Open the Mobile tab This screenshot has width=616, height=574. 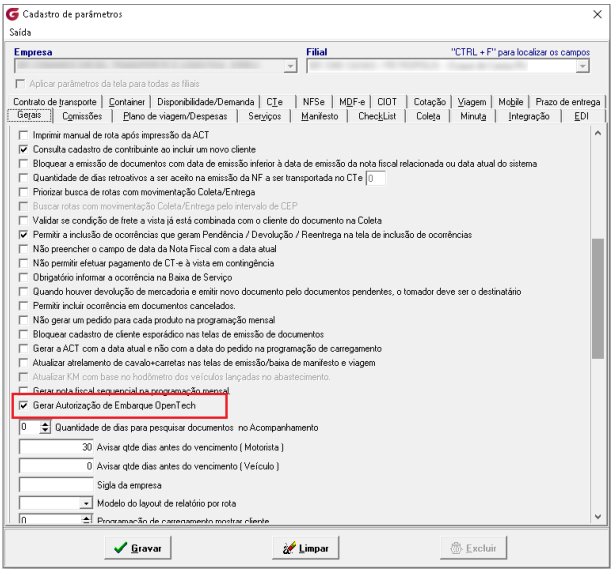(x=510, y=102)
